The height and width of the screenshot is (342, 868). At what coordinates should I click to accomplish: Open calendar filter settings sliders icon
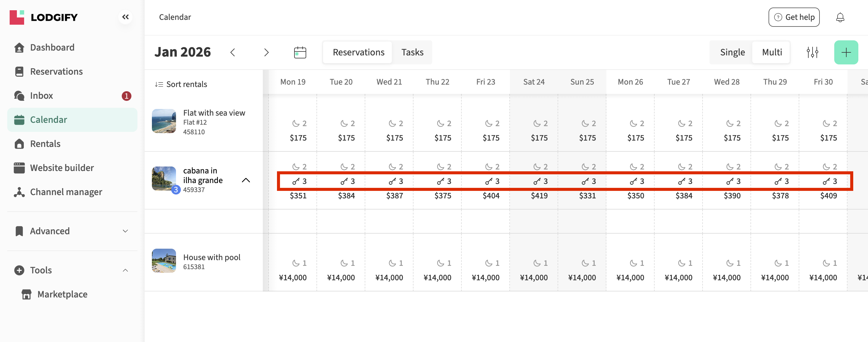point(812,52)
